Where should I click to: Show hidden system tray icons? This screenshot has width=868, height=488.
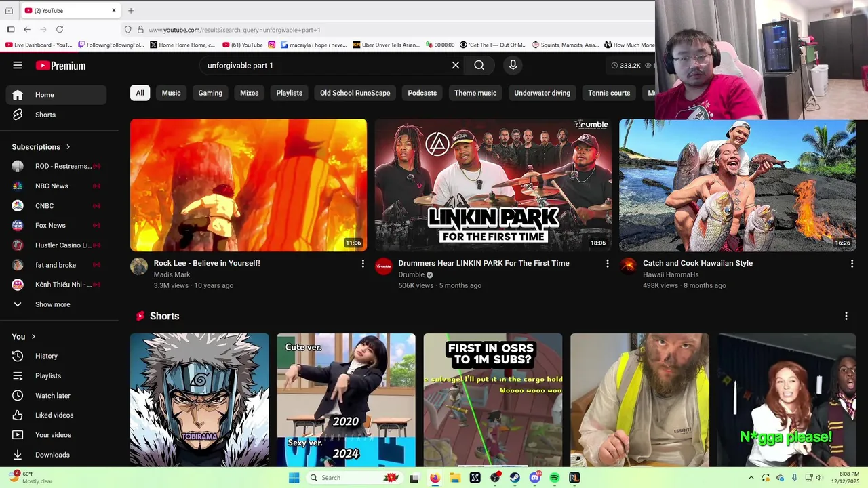tap(751, 478)
